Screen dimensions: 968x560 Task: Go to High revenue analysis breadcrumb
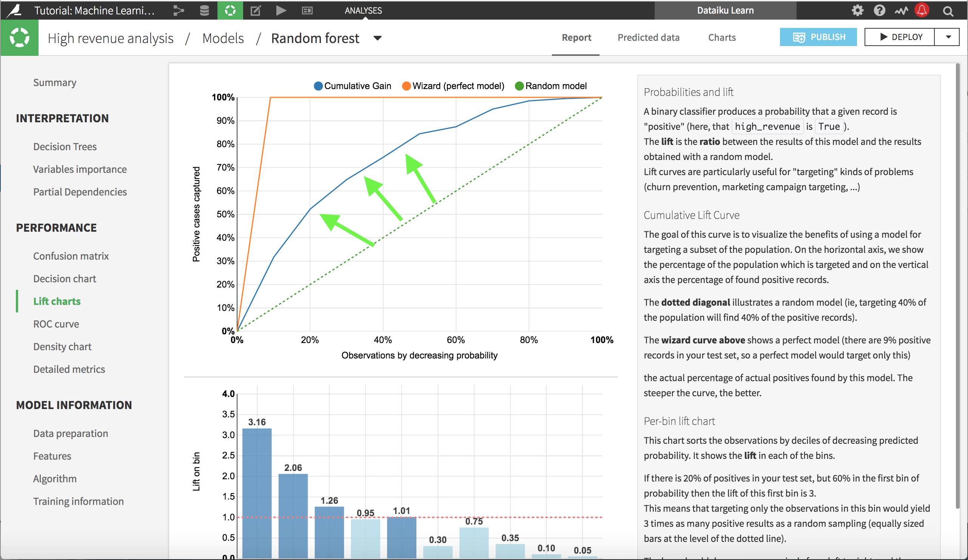point(111,38)
